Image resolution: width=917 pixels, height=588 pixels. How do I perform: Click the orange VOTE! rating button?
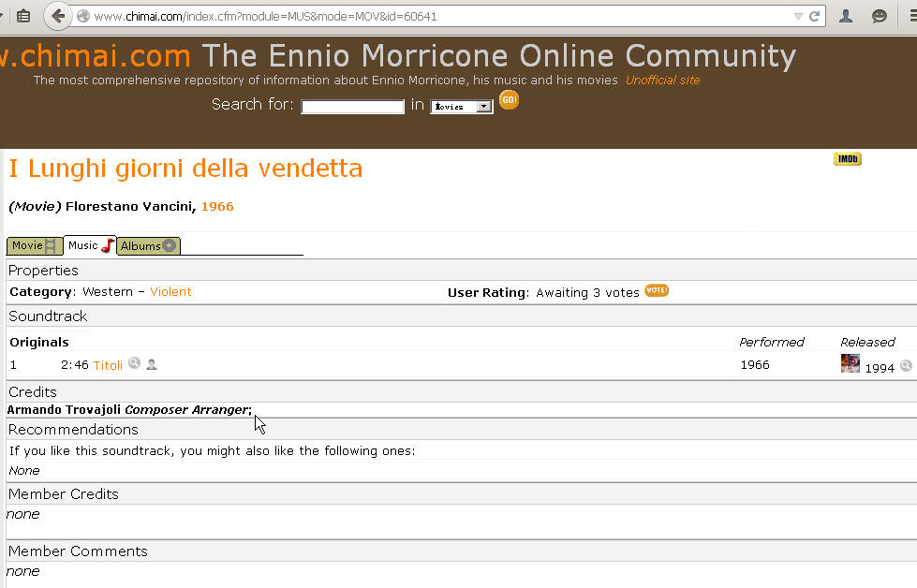pos(657,290)
